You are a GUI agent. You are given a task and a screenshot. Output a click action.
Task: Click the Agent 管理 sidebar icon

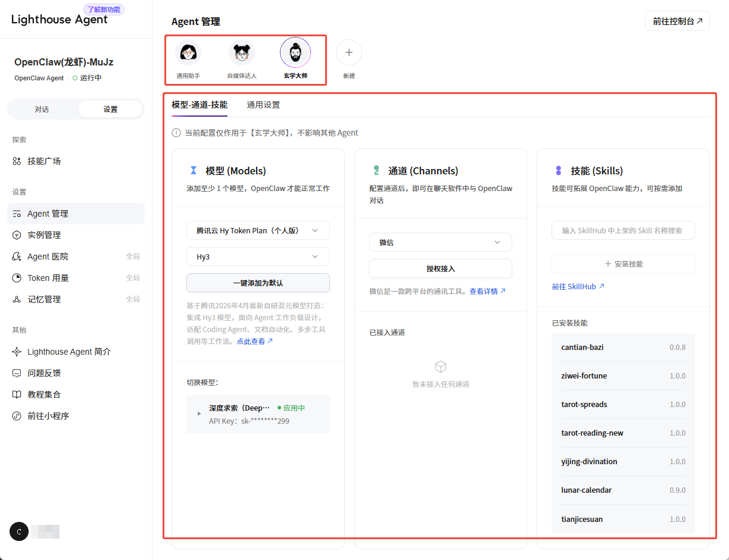click(17, 214)
